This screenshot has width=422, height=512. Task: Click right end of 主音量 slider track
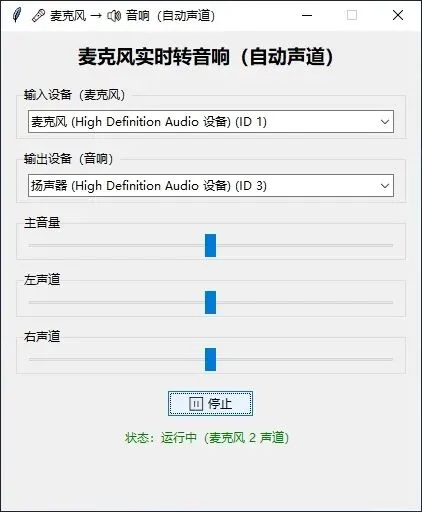389,245
